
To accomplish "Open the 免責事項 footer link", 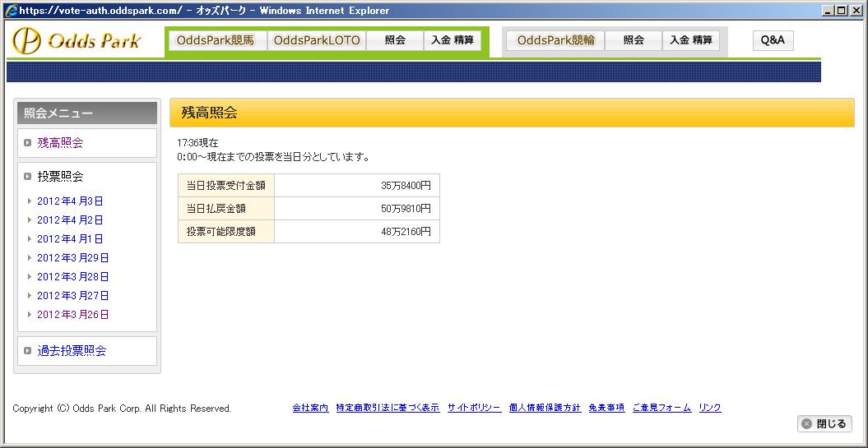I will pyautogui.click(x=606, y=409).
